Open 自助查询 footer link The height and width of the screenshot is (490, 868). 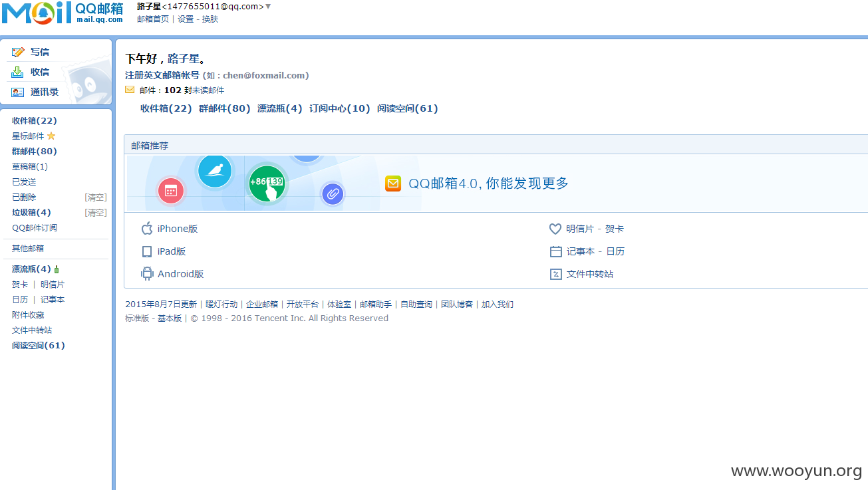(416, 305)
